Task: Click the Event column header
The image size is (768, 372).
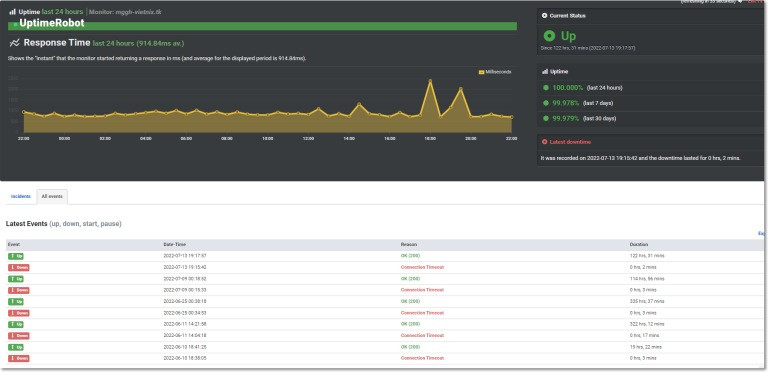Action: pos(14,244)
